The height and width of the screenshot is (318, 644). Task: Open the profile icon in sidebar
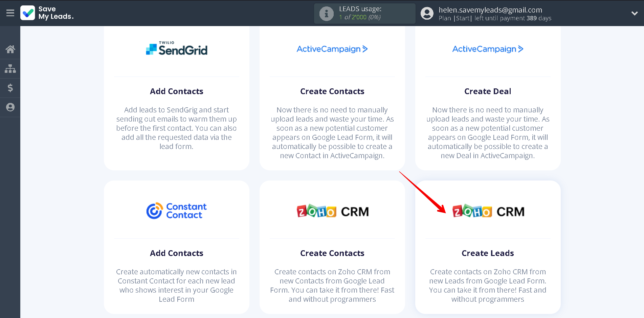(10, 107)
